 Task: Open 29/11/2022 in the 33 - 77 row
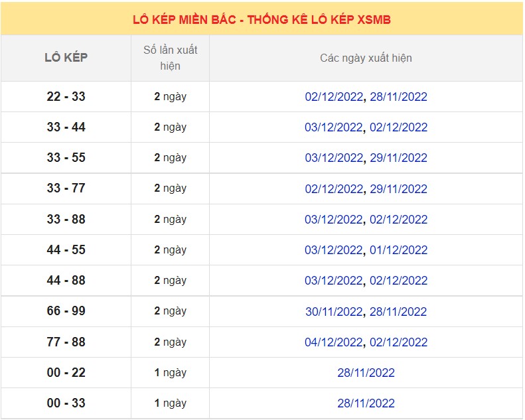click(x=398, y=189)
